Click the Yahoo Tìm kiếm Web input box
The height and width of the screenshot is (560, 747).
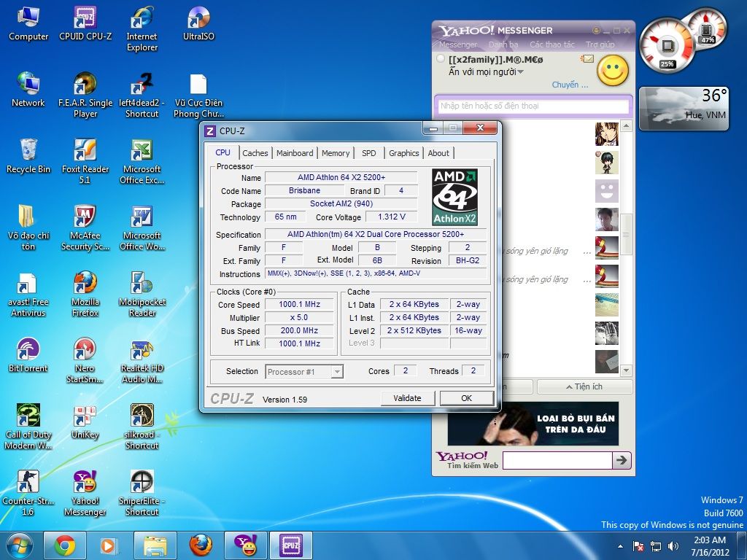[557, 461]
